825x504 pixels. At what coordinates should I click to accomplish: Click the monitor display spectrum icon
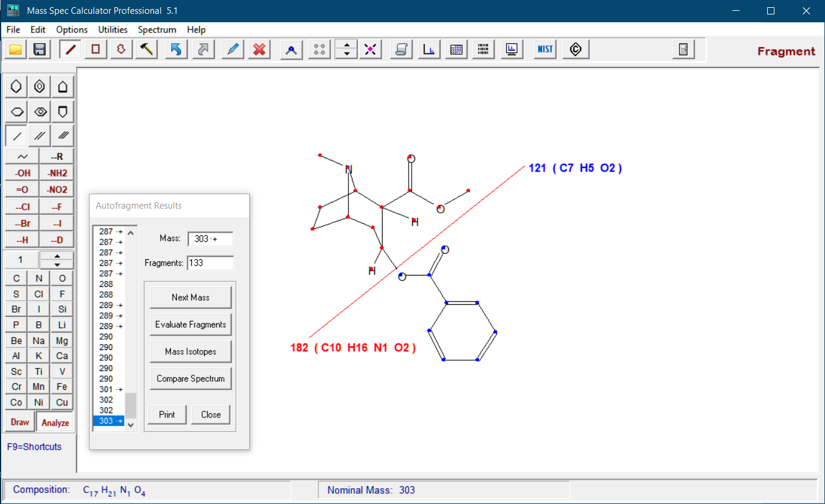click(512, 49)
